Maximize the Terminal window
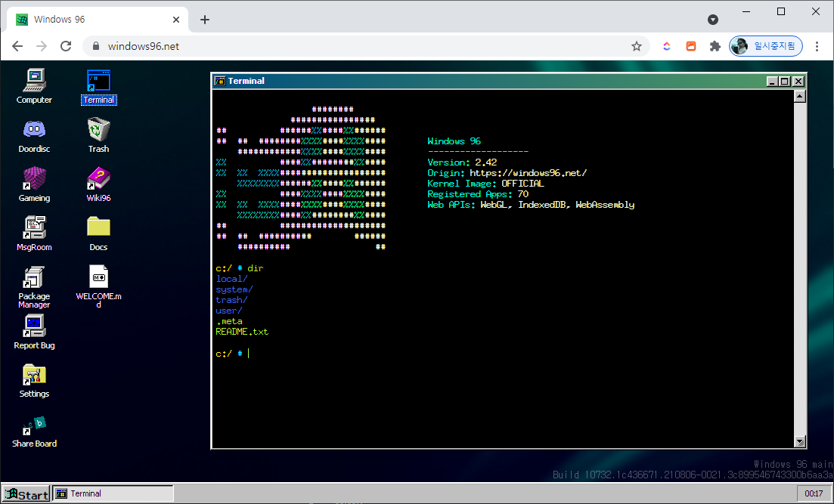834x504 pixels. pyautogui.click(x=785, y=82)
